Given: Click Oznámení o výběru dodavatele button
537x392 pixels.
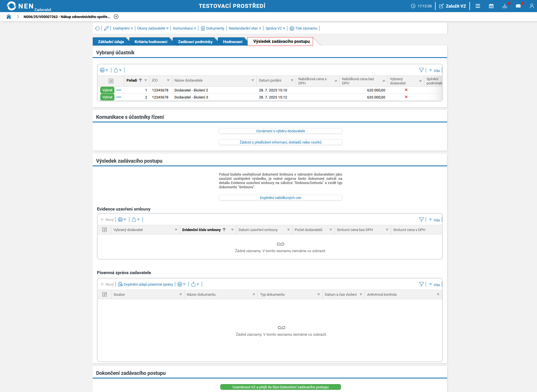Looking at the screenshot, I should click(280, 131).
